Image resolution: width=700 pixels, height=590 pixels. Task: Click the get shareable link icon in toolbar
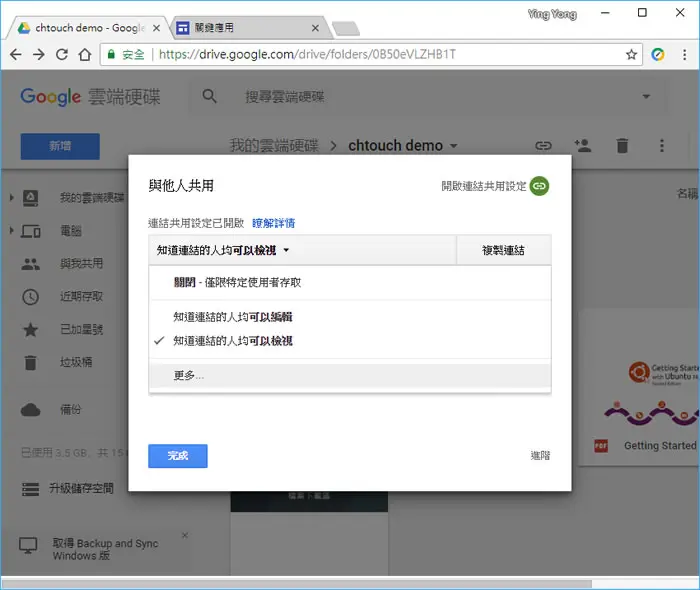click(x=543, y=145)
